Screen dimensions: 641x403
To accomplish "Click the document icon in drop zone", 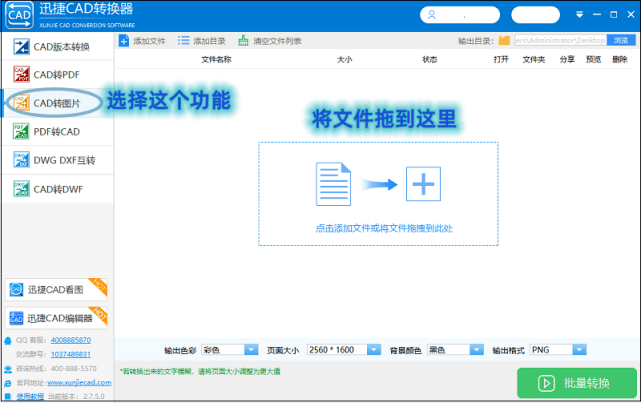I will pyautogui.click(x=333, y=184).
